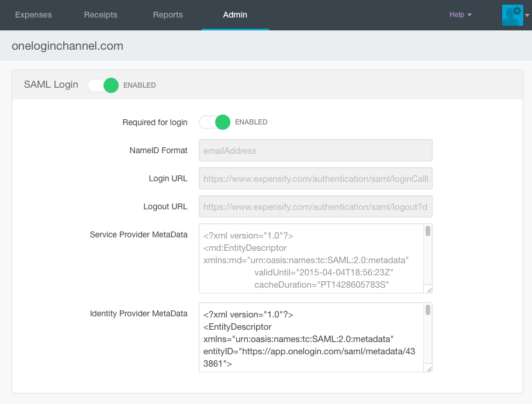Click the Login URL field
Image resolution: width=532 pixels, height=404 pixels.
pyautogui.click(x=316, y=178)
